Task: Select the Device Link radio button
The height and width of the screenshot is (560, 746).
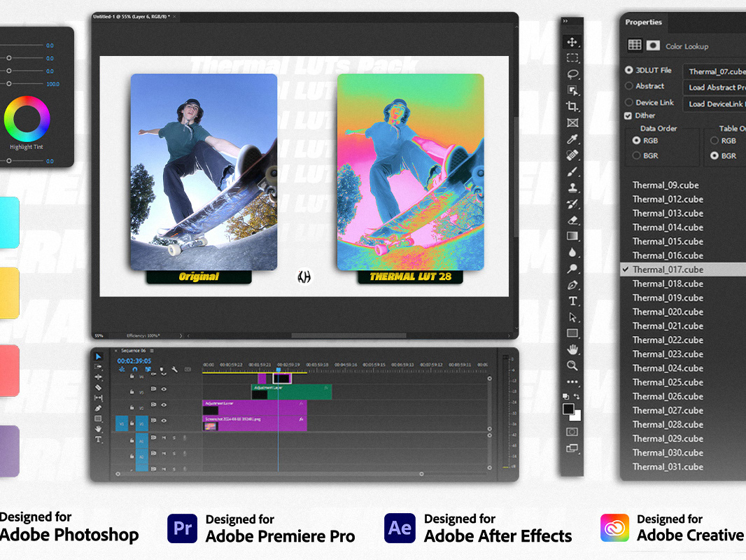Action: pyautogui.click(x=628, y=102)
